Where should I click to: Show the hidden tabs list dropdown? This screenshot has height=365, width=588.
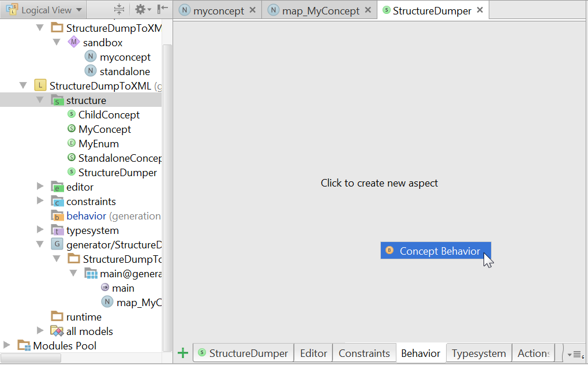pos(575,354)
